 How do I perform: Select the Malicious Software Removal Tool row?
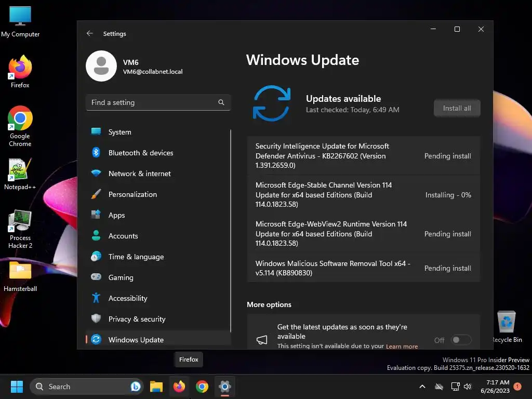pyautogui.click(x=363, y=268)
